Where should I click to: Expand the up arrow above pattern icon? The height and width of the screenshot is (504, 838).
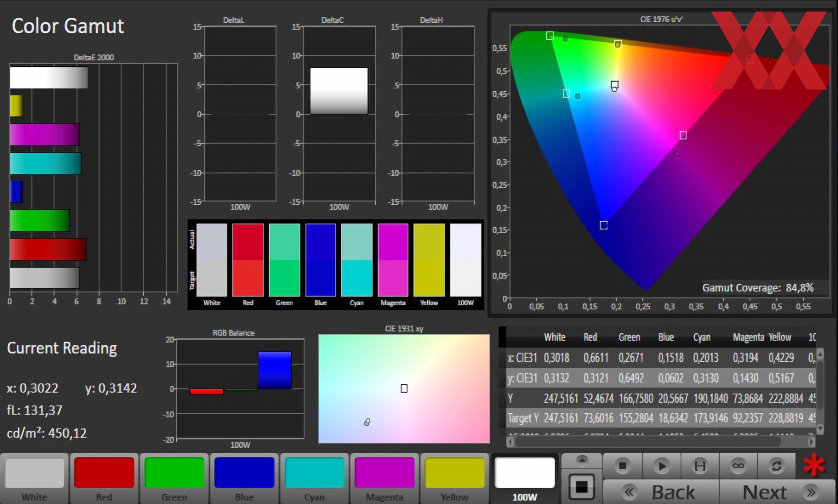(582, 459)
